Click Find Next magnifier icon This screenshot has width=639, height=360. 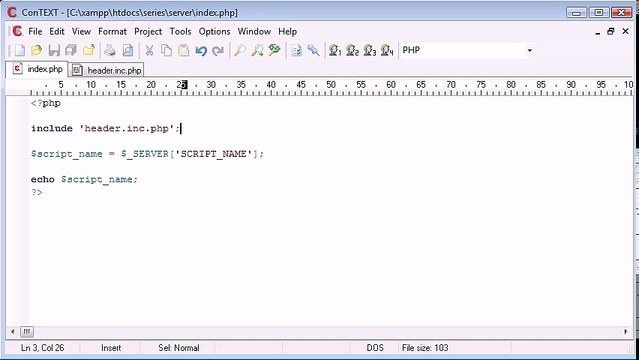(x=257, y=51)
